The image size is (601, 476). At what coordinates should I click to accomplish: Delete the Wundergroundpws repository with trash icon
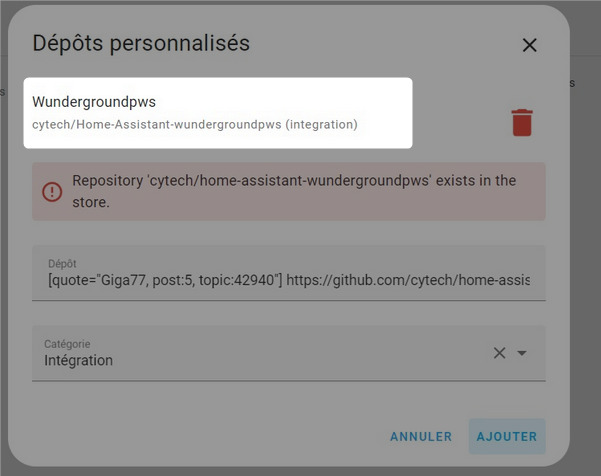tap(522, 122)
